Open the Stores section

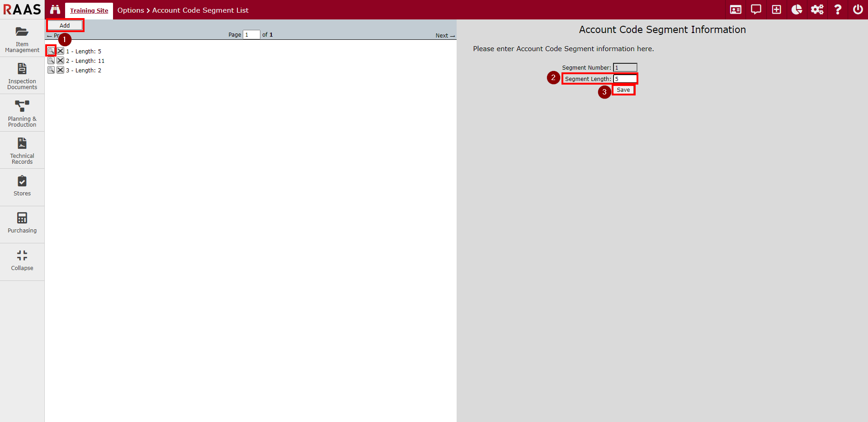[22, 186]
